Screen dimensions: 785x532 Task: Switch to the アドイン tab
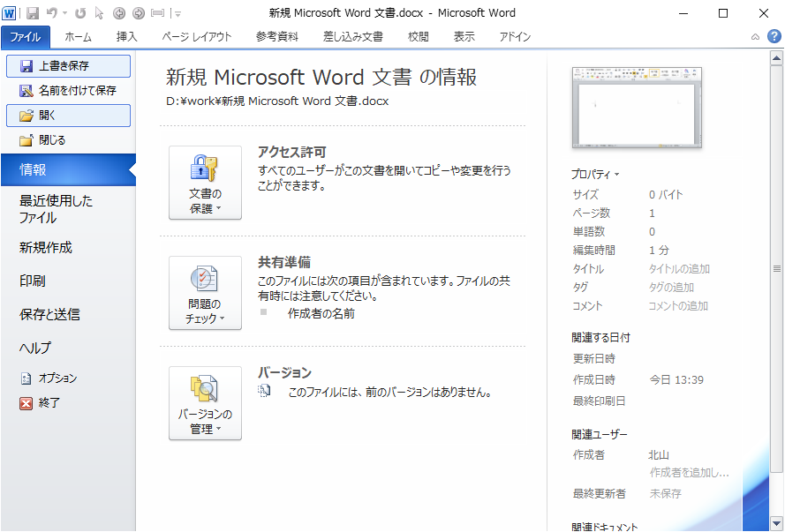tap(515, 37)
